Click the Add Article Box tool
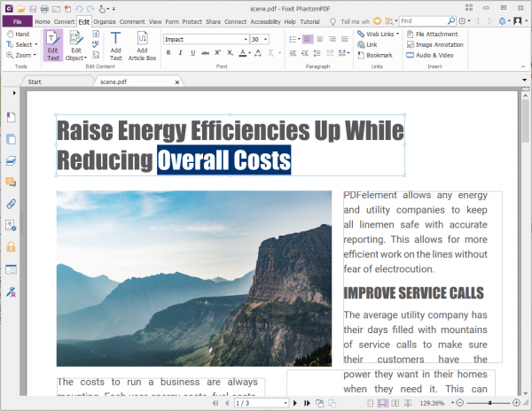Viewport: 532px width, 411px height. (x=142, y=46)
